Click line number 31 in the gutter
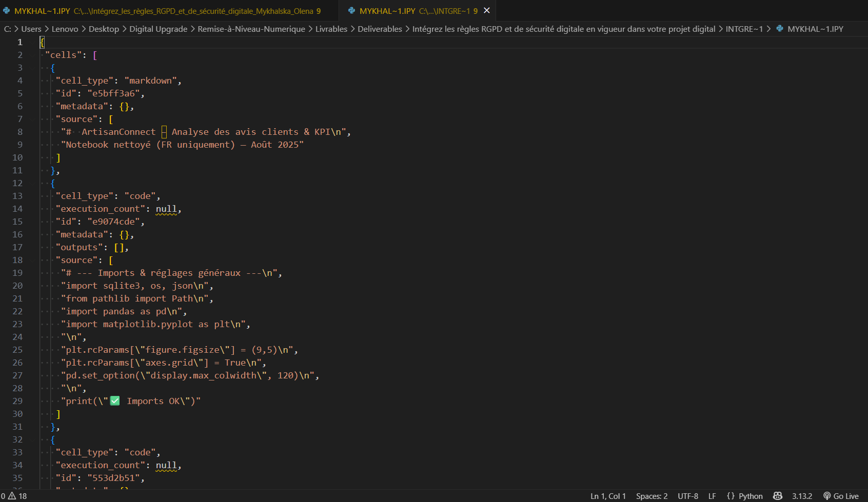 pos(17,427)
